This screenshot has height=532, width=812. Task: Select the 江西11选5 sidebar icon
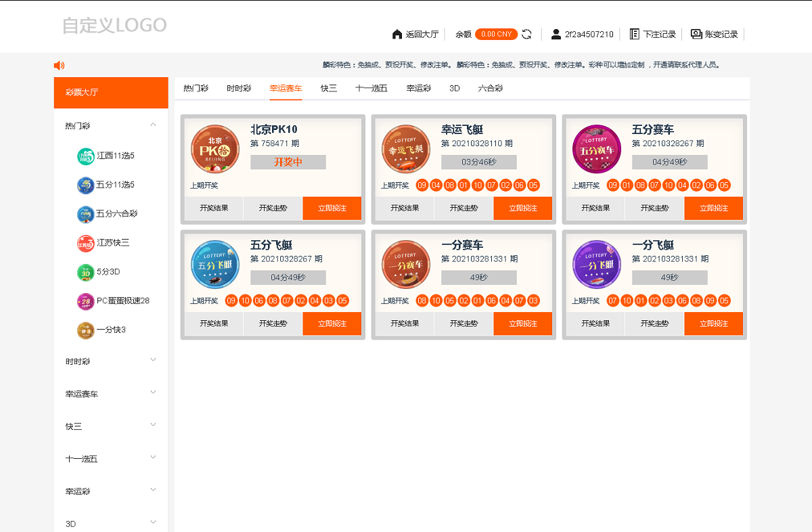[x=84, y=156]
